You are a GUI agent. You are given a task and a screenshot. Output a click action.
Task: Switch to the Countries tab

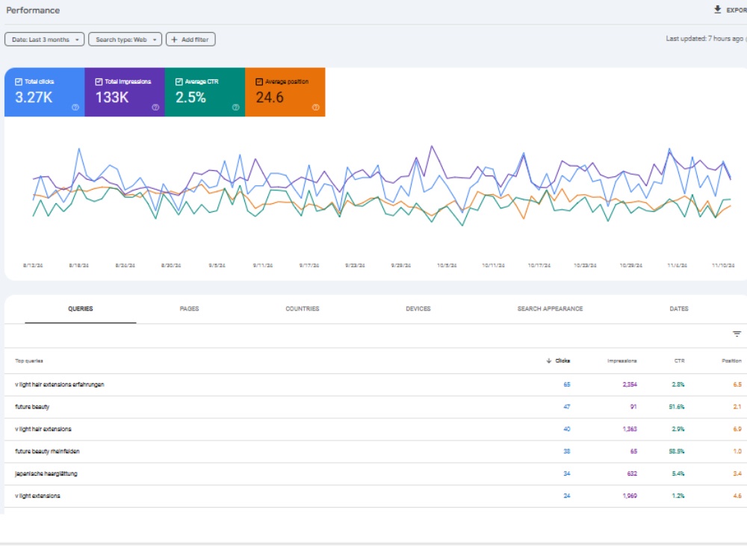tap(303, 309)
